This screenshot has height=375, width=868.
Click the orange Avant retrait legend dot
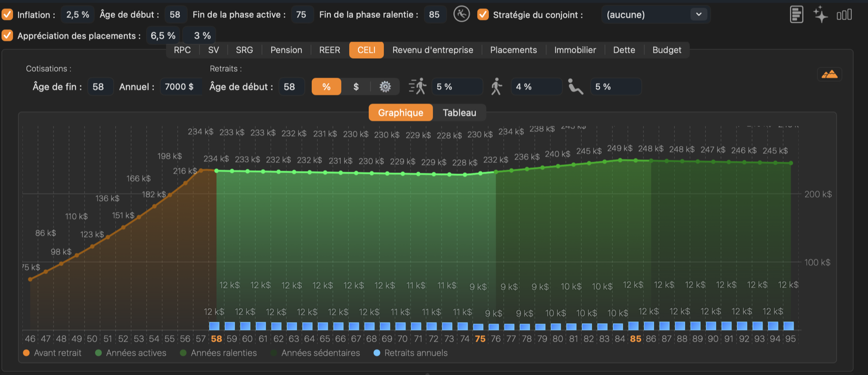(27, 353)
